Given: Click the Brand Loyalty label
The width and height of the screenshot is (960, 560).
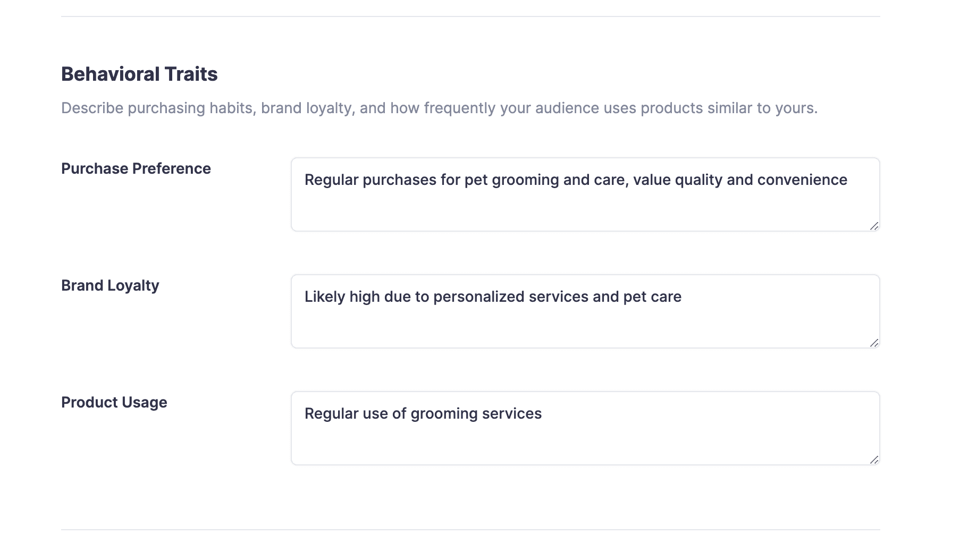Looking at the screenshot, I should [110, 285].
